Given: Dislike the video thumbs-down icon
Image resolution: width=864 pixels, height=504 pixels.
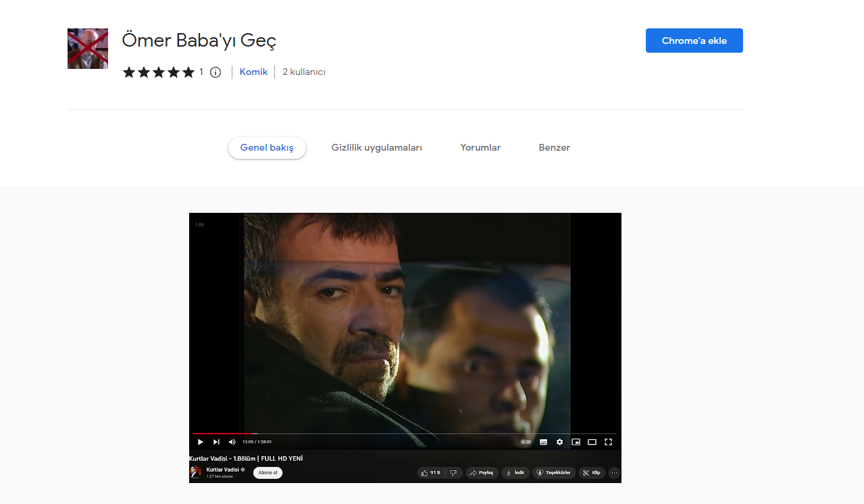Looking at the screenshot, I should [x=454, y=473].
